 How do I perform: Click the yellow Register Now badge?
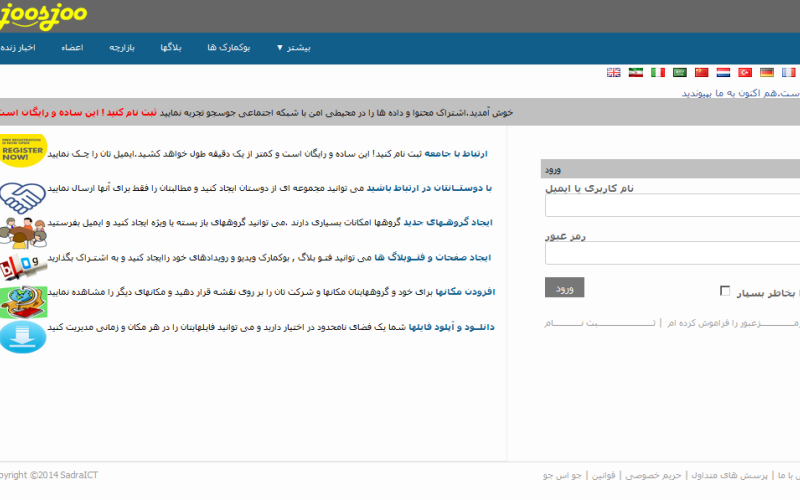(x=23, y=151)
